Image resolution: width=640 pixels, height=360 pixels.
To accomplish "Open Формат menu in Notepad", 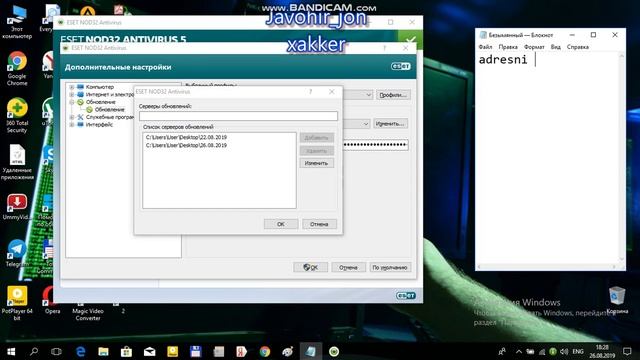I will coord(534,47).
